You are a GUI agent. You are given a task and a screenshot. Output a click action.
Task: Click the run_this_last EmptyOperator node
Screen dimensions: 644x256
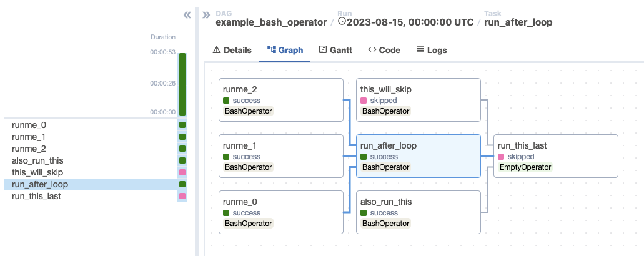[555, 156]
